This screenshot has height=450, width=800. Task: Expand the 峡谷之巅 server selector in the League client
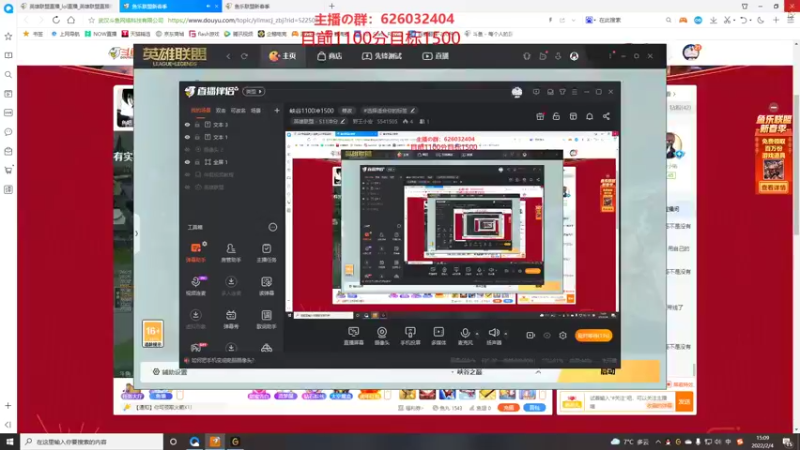[538, 372]
